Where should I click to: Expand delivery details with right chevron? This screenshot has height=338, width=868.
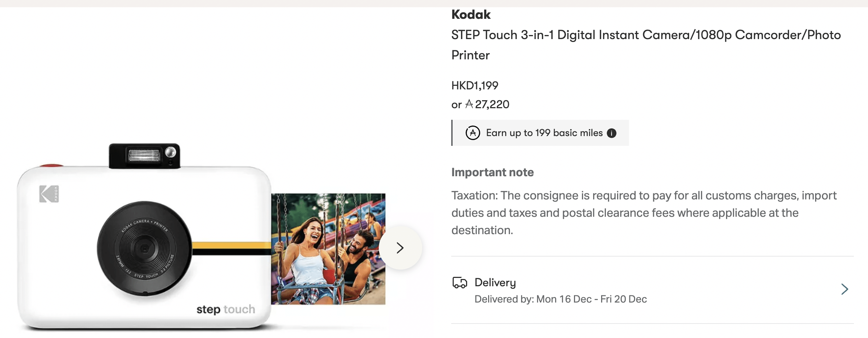point(844,289)
